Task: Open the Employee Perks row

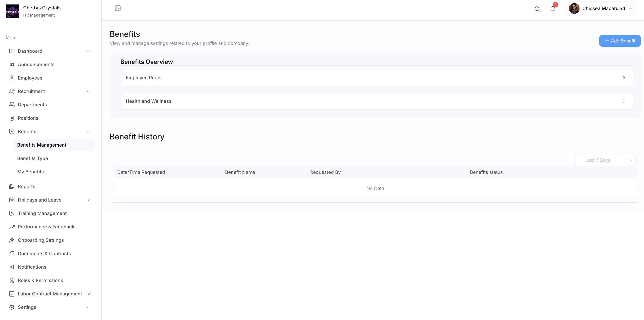Action: (377, 78)
